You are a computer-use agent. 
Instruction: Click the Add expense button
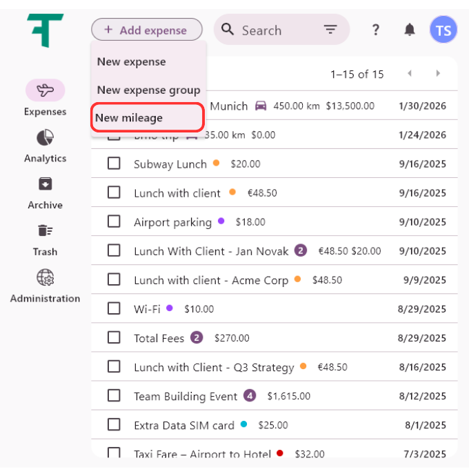pos(146,30)
